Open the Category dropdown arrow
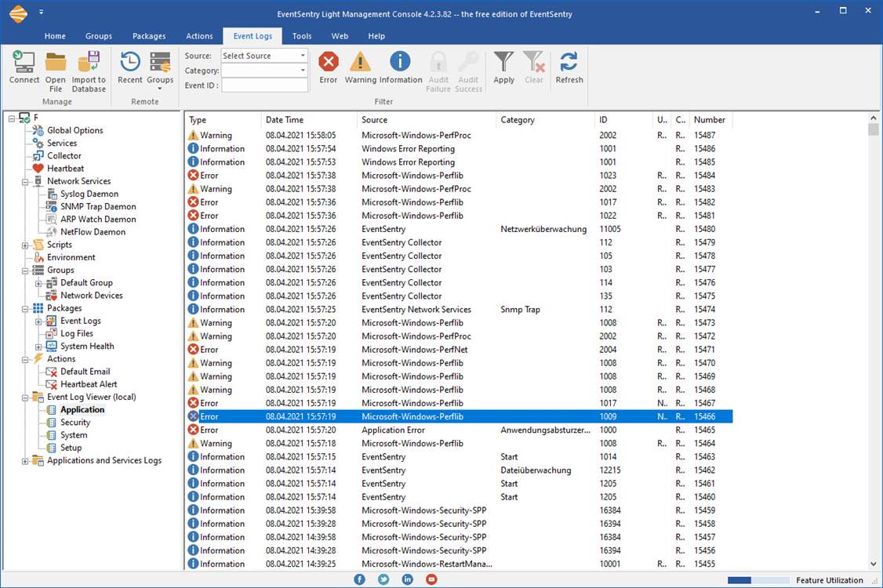Screen dimensions: 883x588 click(x=303, y=71)
